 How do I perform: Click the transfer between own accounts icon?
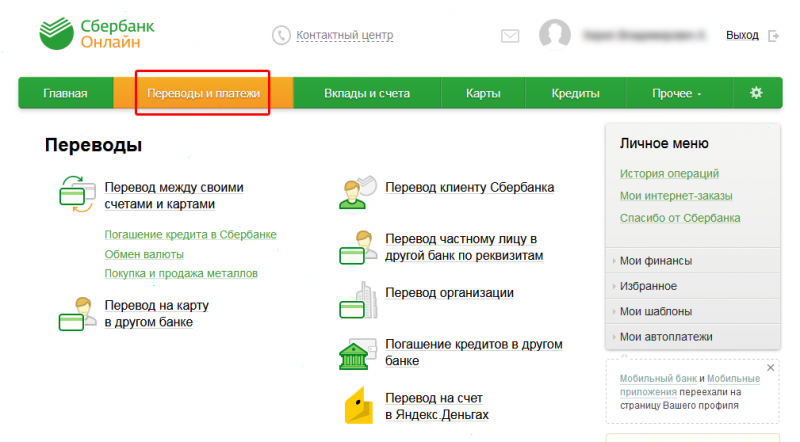point(77,194)
